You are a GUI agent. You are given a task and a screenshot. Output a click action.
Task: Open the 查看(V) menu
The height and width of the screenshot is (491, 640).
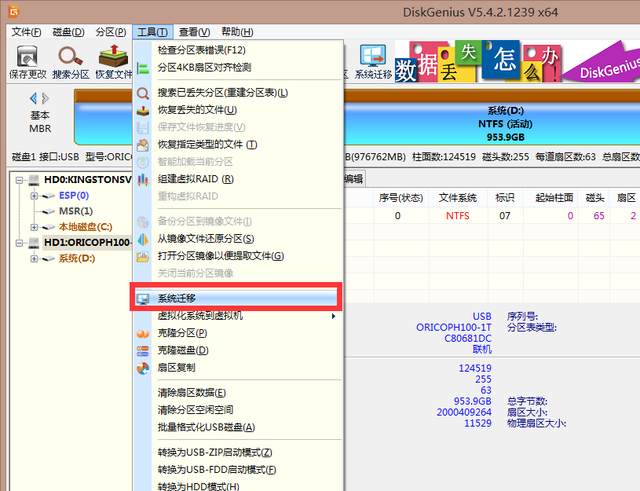194,32
